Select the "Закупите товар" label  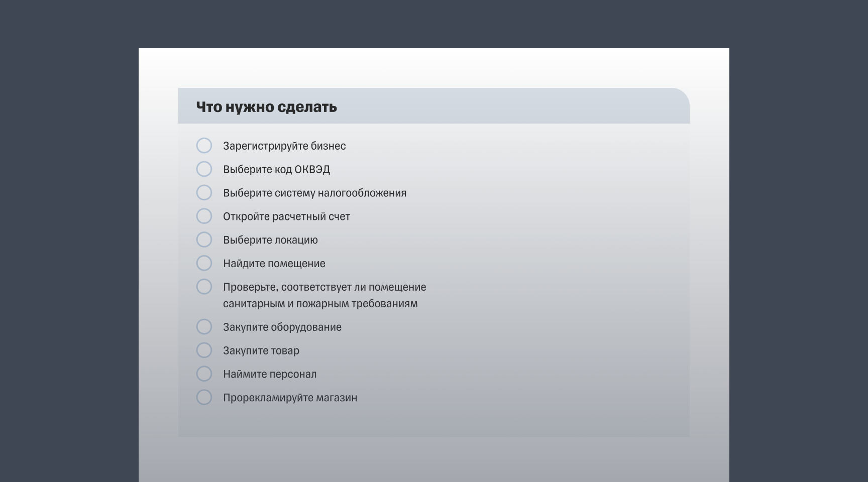pyautogui.click(x=261, y=351)
